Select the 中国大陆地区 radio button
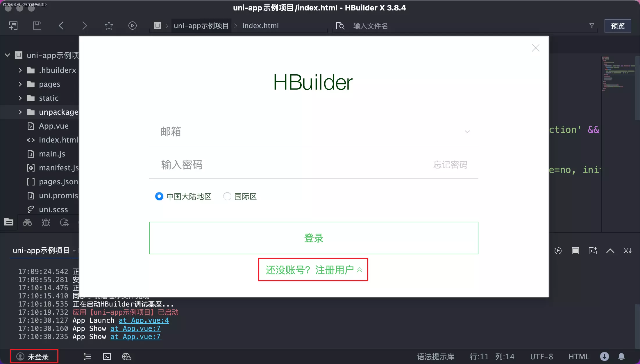 [159, 196]
